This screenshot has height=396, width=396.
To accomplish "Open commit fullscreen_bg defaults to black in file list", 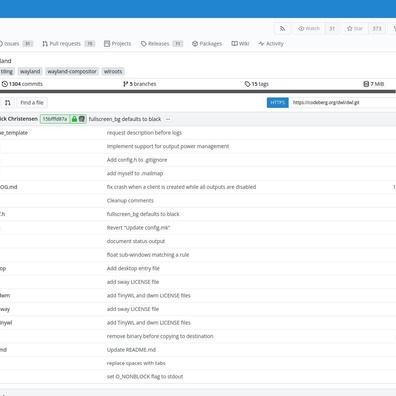I will tap(143, 214).
